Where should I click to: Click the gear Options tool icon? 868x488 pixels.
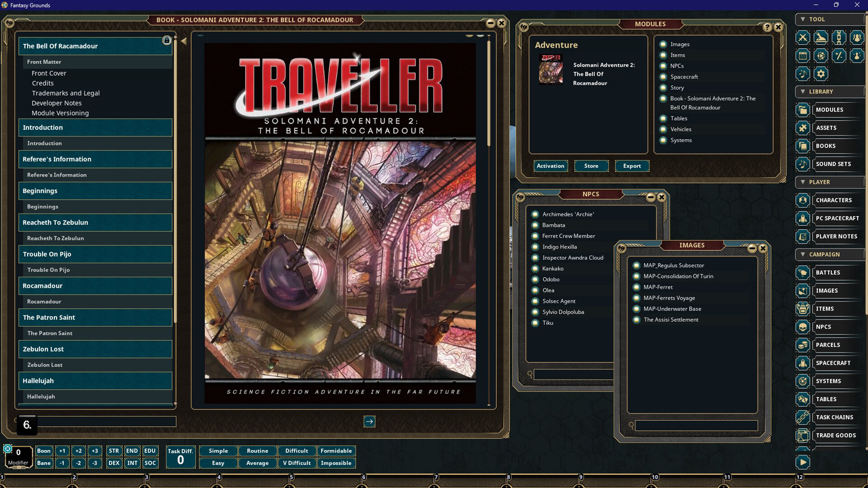[821, 74]
